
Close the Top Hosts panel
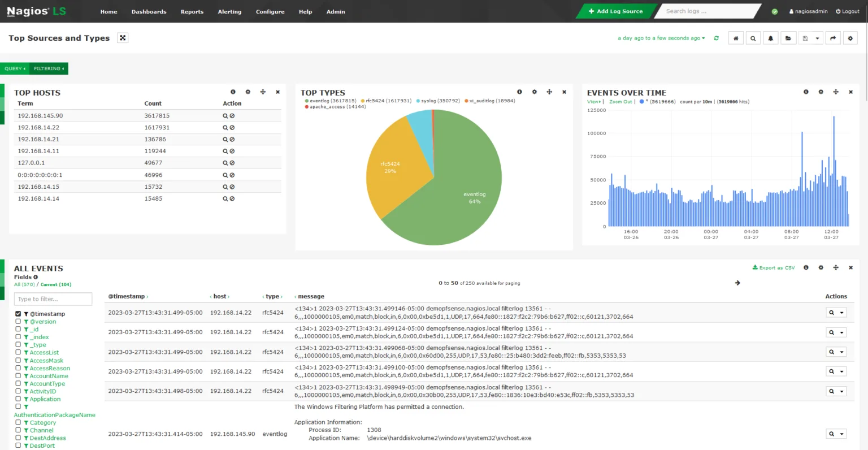click(277, 92)
